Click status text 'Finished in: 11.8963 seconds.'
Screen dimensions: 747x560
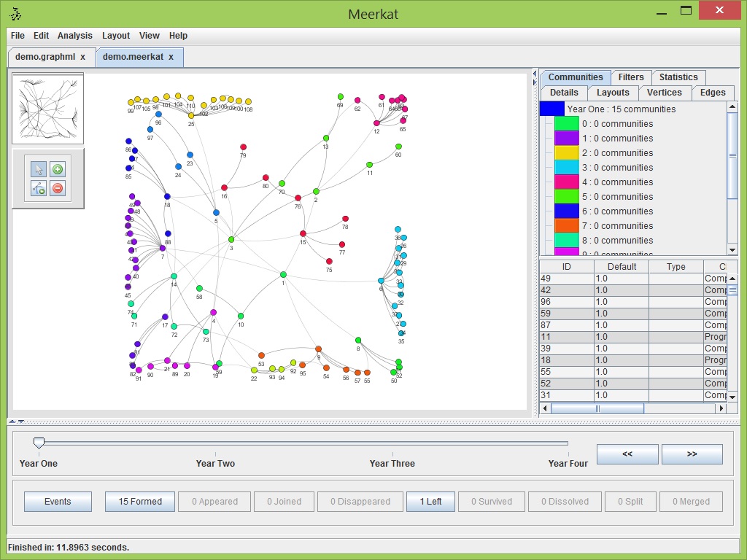[69, 548]
